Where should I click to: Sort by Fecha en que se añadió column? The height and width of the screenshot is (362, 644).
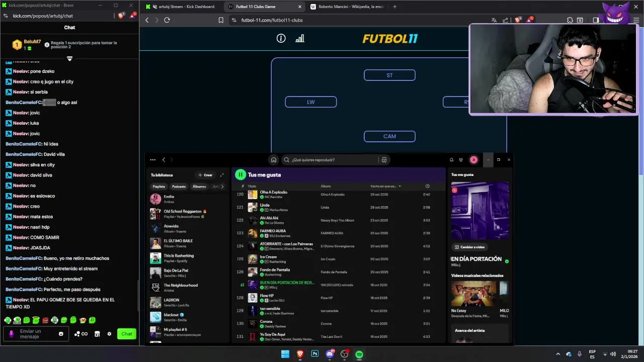[x=386, y=187]
